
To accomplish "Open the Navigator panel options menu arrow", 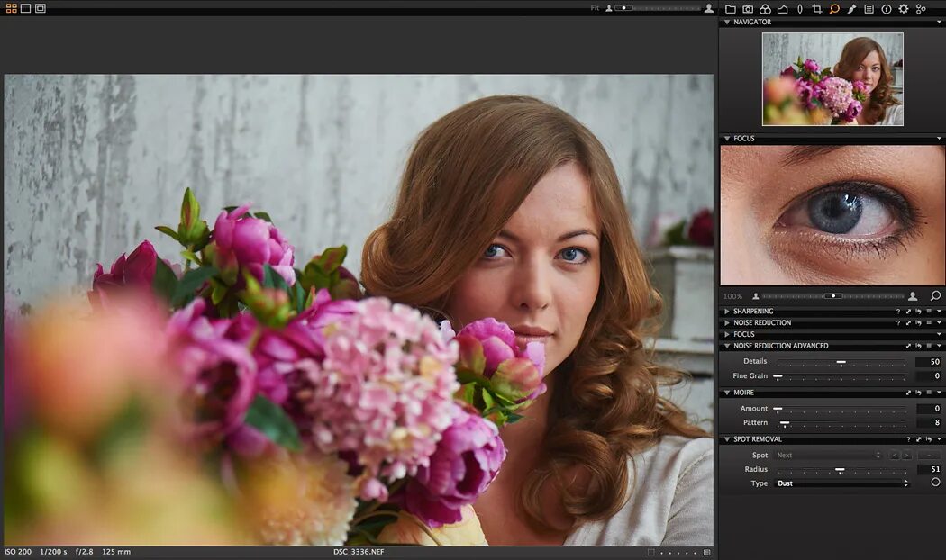I will tap(939, 23).
